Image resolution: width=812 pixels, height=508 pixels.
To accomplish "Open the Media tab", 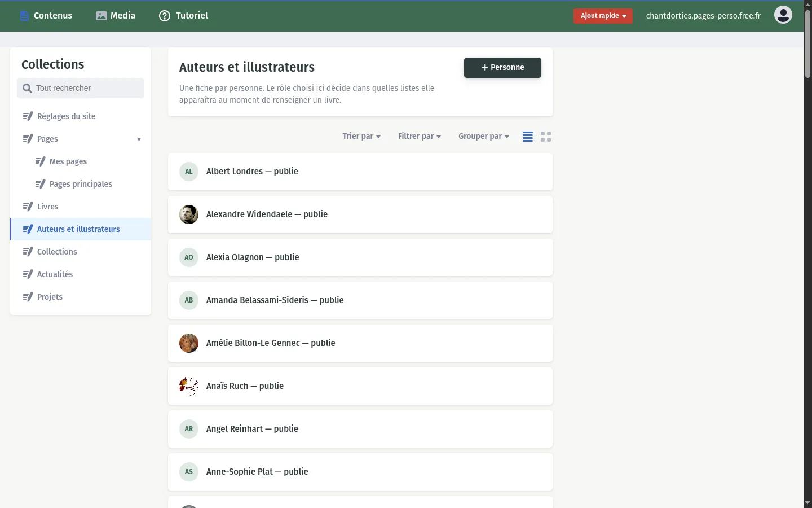I will tap(116, 16).
